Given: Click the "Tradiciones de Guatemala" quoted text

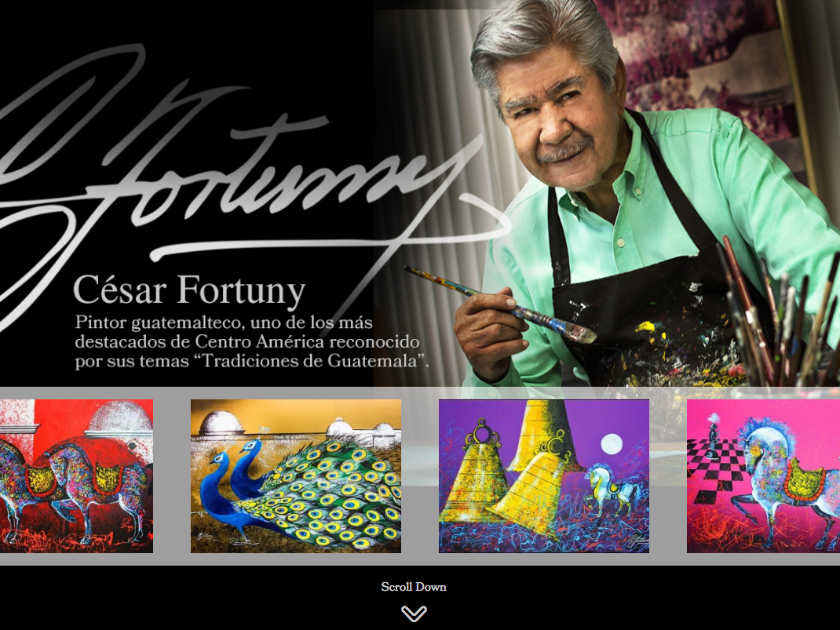Looking at the screenshot, I should coord(309,361).
